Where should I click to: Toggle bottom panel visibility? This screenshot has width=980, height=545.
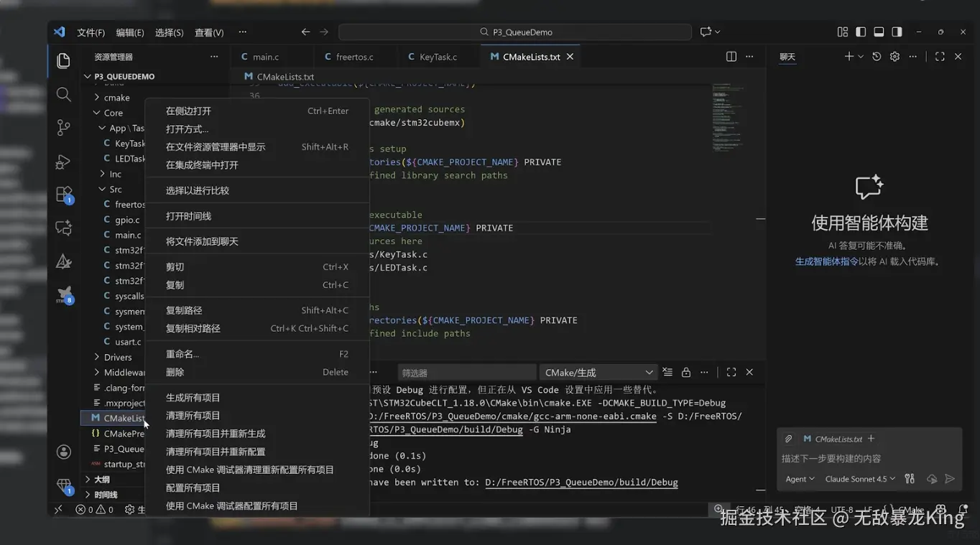[879, 32]
